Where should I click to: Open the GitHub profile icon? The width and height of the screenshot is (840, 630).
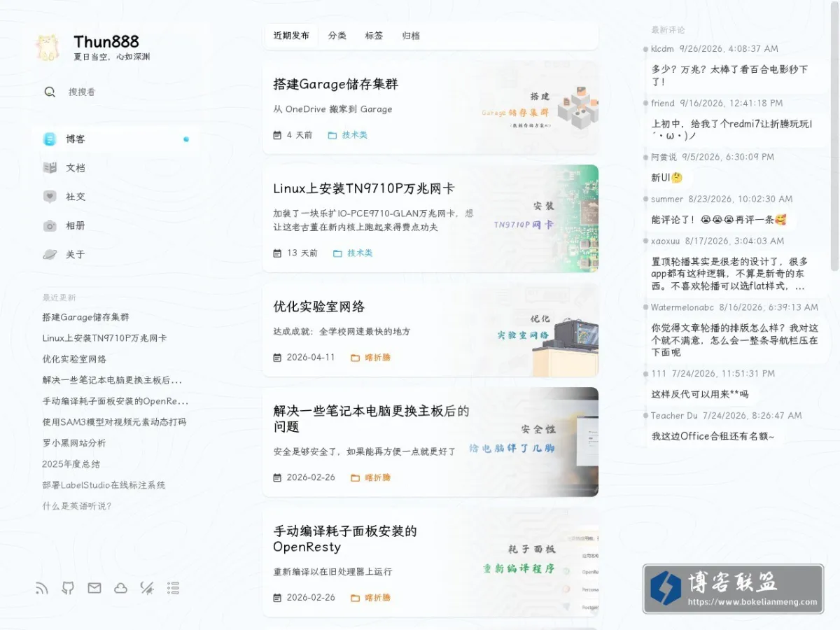[x=68, y=588]
